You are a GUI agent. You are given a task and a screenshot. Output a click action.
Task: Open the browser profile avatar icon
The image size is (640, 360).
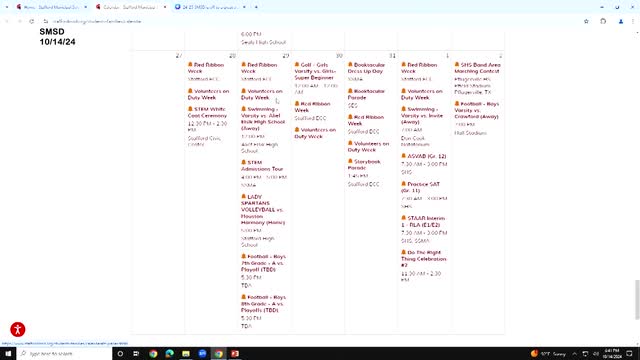[620, 21]
